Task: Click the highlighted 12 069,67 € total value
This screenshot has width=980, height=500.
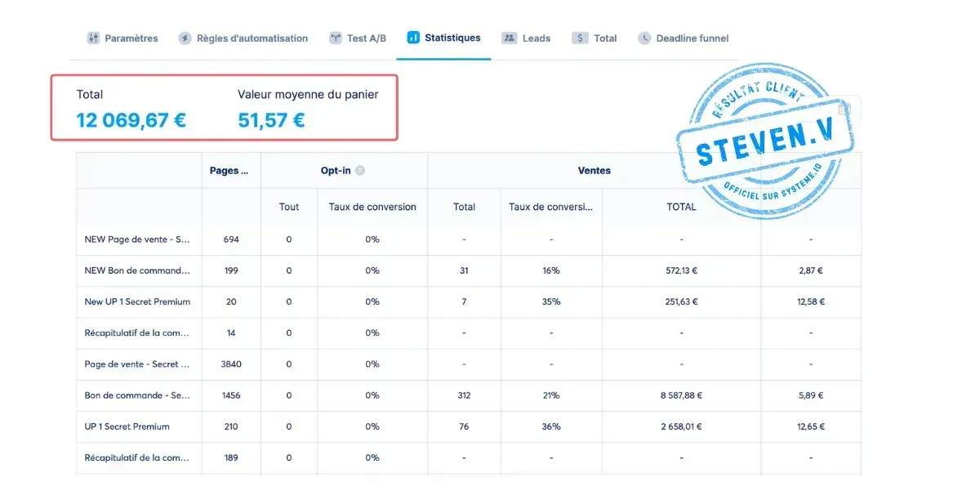Action: click(131, 119)
